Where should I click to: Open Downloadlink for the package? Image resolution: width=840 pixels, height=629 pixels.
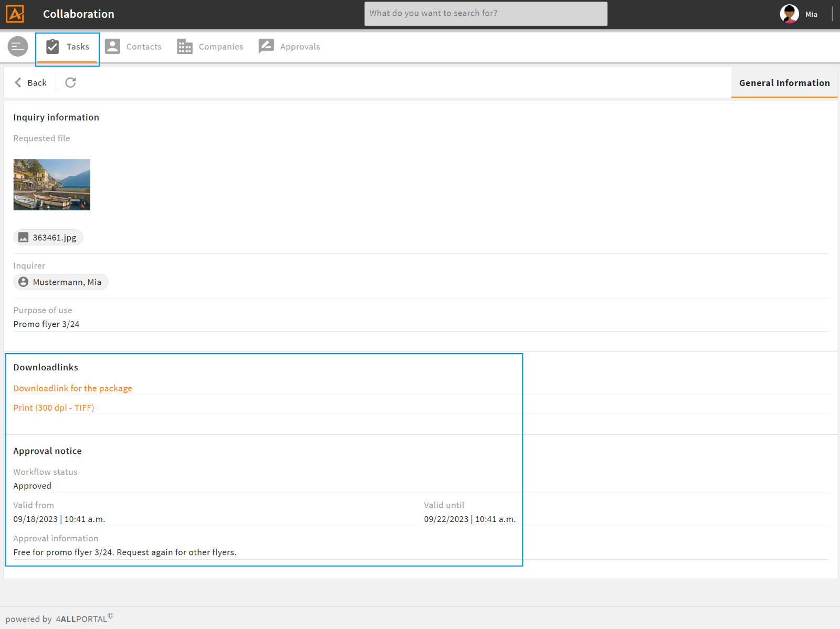pos(72,388)
